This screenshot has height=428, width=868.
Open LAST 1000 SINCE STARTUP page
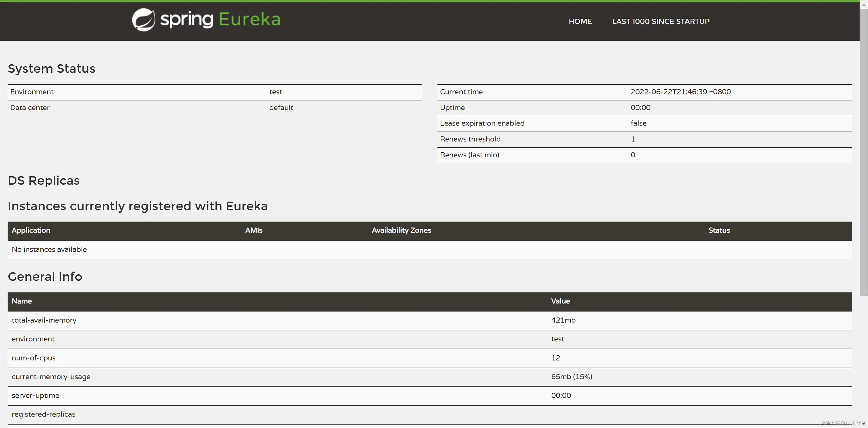tap(660, 22)
